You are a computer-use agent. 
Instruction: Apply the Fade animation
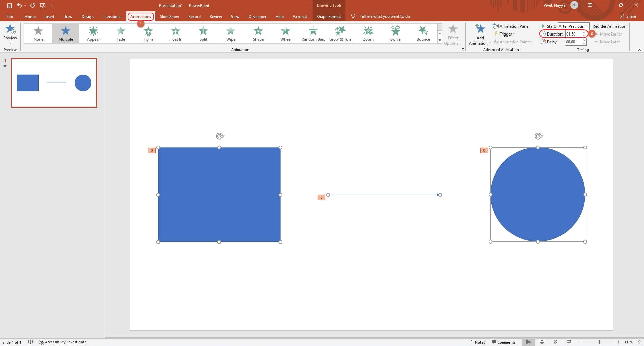tap(121, 33)
